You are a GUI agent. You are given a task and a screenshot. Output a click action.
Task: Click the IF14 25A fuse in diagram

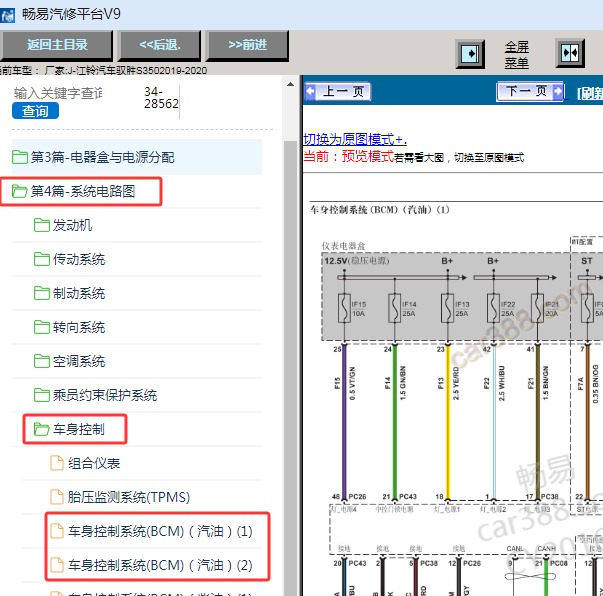coord(395,308)
